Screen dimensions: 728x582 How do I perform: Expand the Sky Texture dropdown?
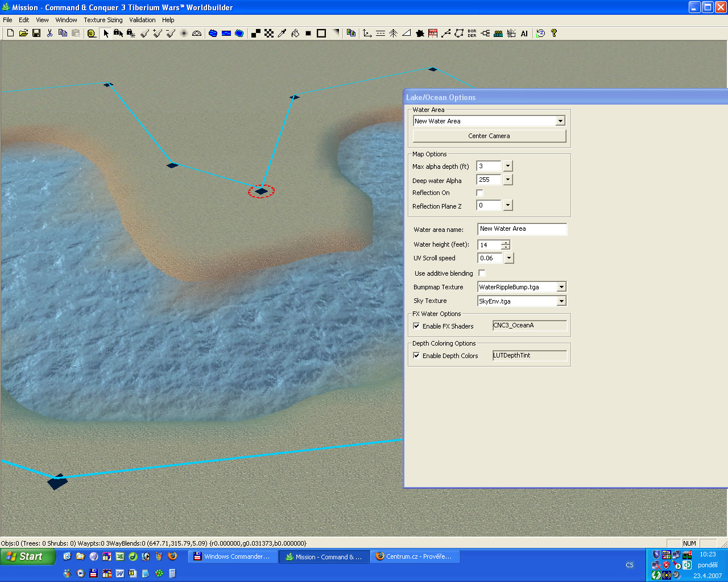point(561,301)
